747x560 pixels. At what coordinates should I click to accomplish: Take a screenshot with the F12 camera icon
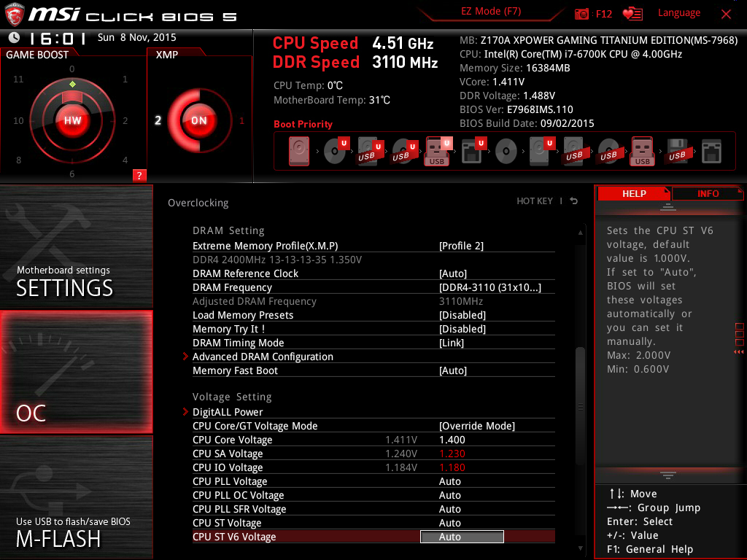pyautogui.click(x=593, y=14)
